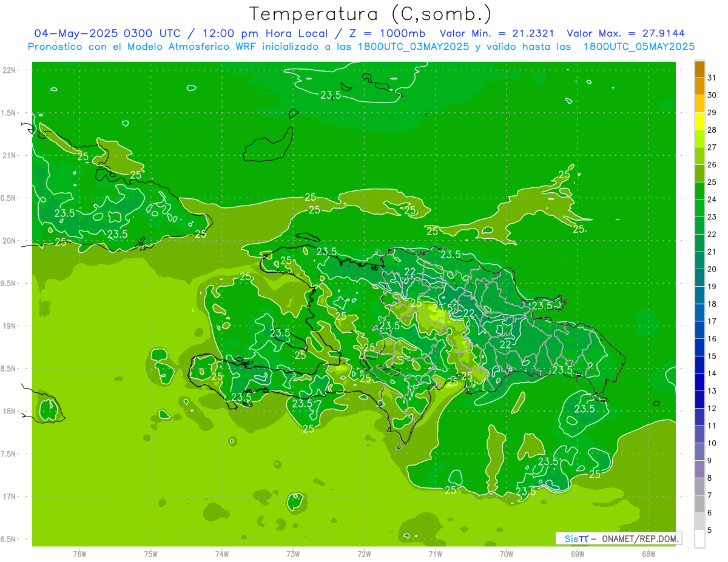The width and height of the screenshot is (728, 562).
Task: Click the 71W longitude axis label
Action: point(435,554)
